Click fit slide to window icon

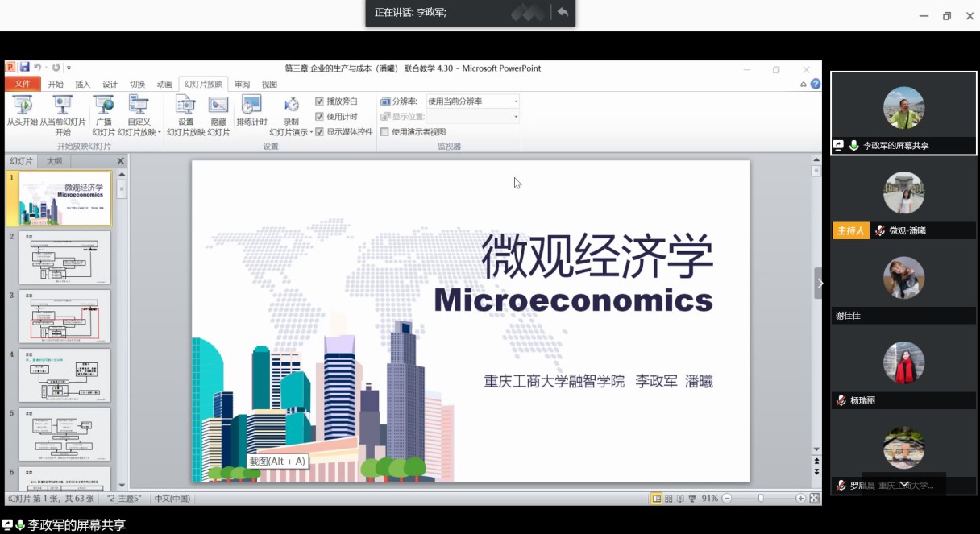(x=814, y=499)
